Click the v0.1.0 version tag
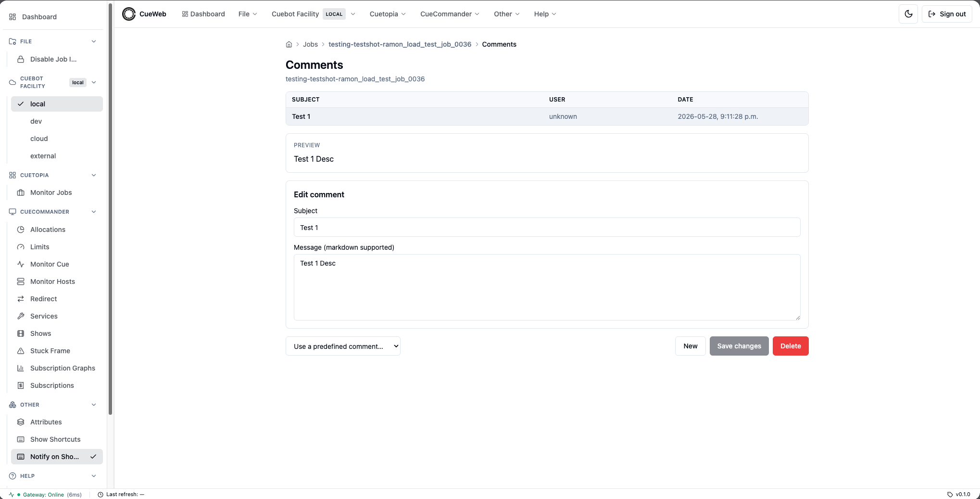This screenshot has height=499, width=980. tap(958, 494)
